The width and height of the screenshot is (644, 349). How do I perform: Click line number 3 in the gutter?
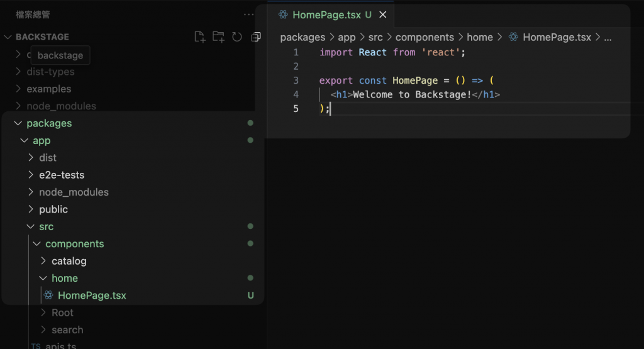pyautogui.click(x=296, y=80)
